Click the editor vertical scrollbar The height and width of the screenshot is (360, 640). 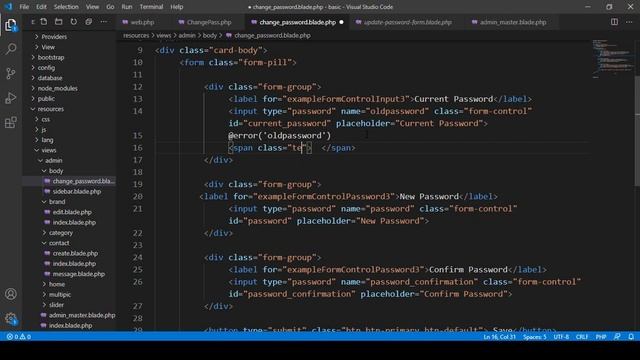tap(637, 131)
